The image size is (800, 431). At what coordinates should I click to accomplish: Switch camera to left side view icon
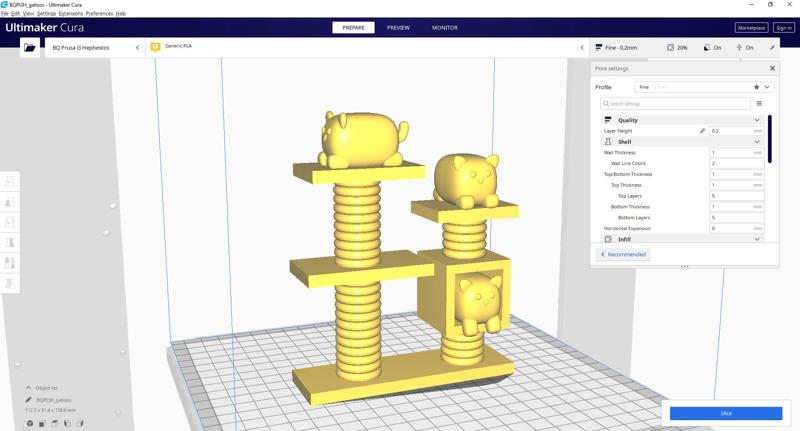67,423
